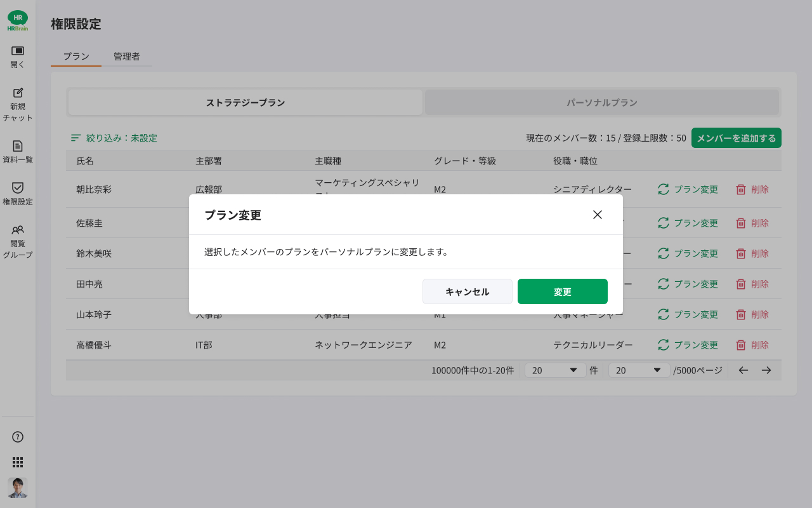Confirm with the green 変更 button

562,291
